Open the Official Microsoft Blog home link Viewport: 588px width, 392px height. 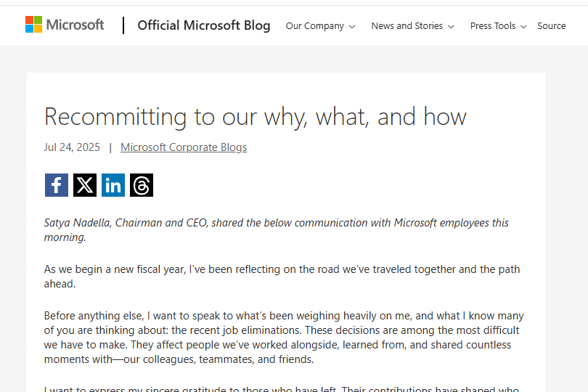[203, 25]
